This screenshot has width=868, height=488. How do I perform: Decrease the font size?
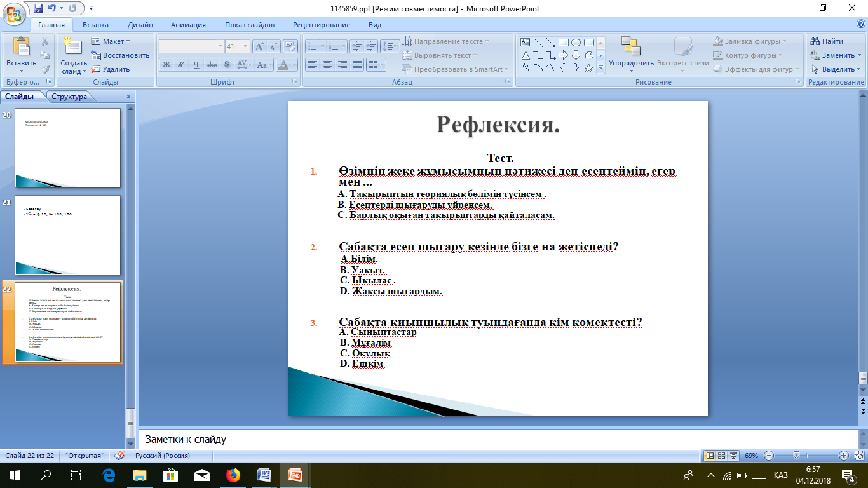[273, 46]
